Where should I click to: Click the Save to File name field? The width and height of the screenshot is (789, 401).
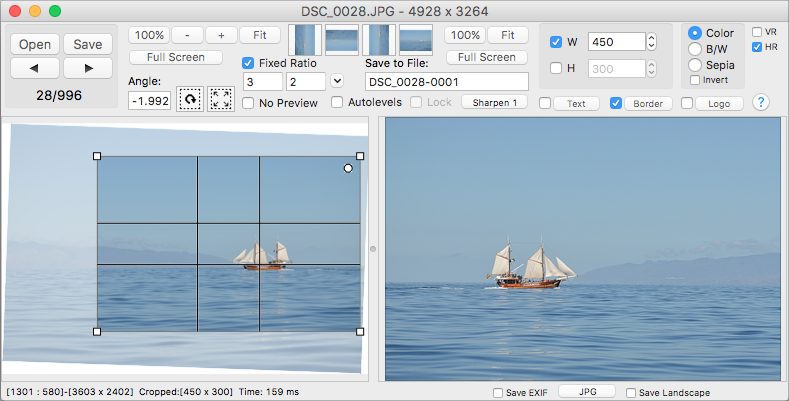point(447,82)
